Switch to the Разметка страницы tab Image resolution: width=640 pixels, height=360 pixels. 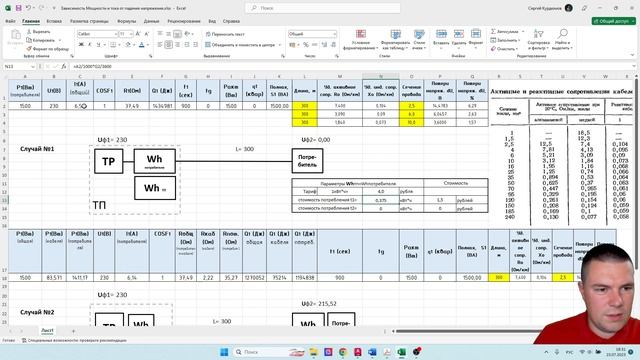[89, 21]
